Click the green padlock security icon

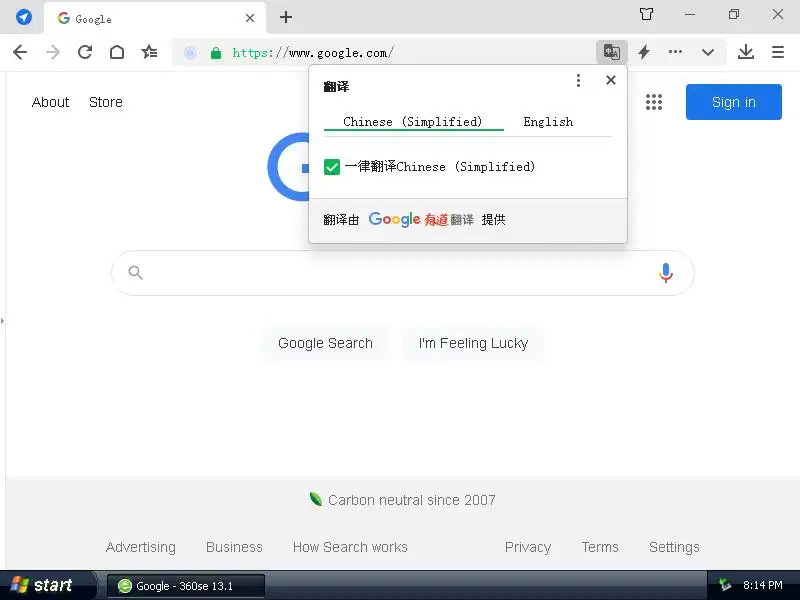(x=216, y=53)
